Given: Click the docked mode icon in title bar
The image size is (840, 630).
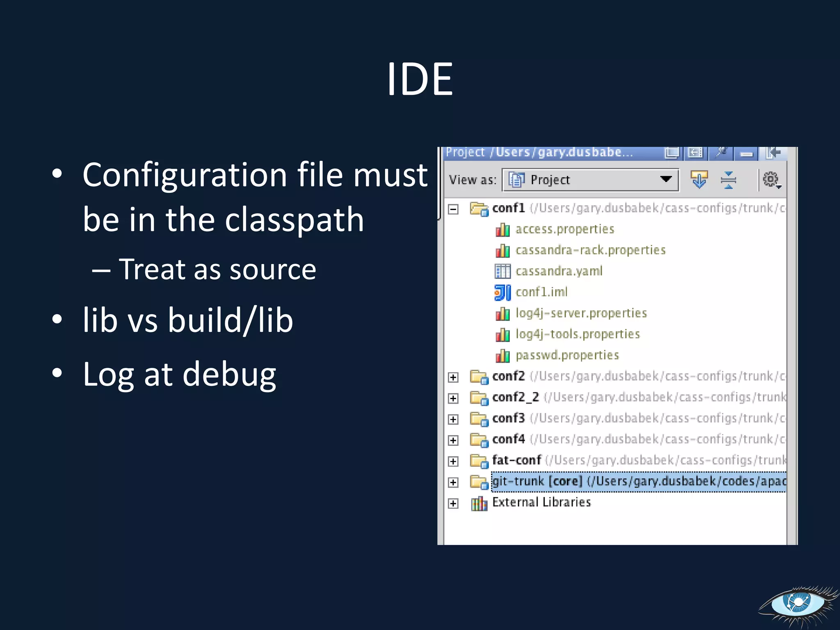Looking at the screenshot, I should pos(695,153).
